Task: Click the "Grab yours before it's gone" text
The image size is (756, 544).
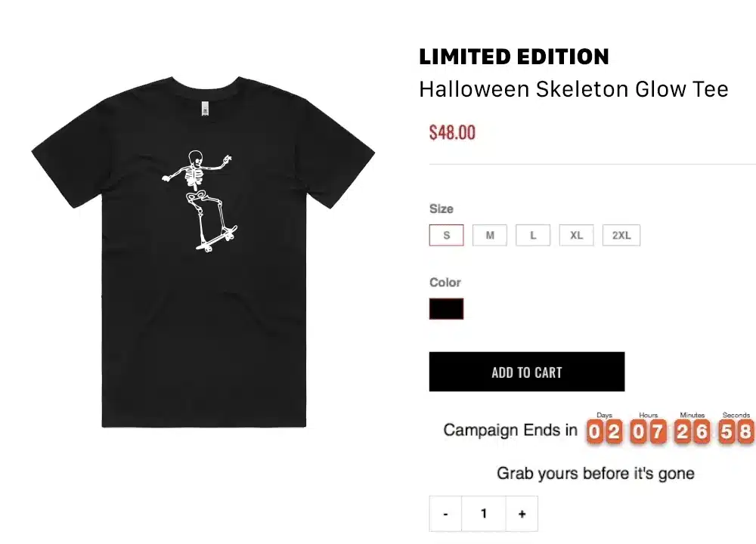Action: point(595,474)
